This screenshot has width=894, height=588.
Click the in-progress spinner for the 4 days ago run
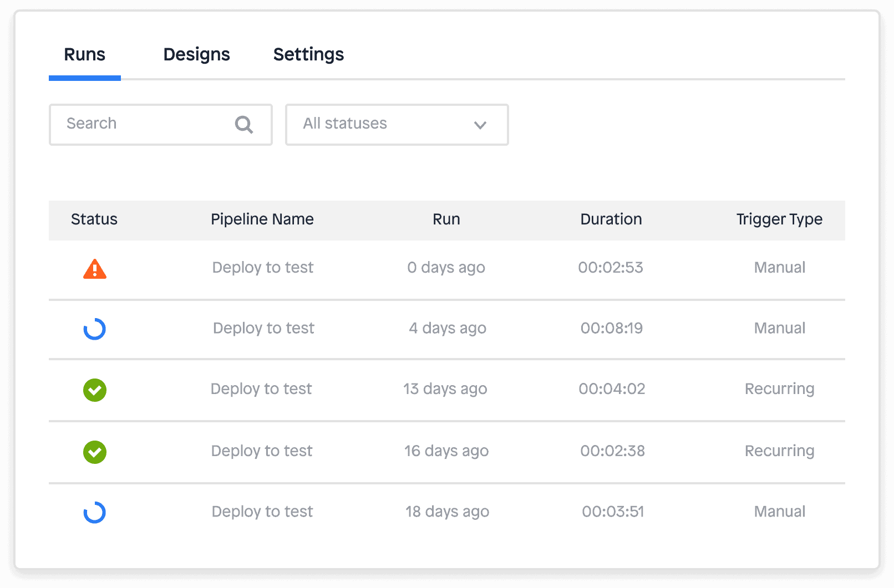point(95,329)
